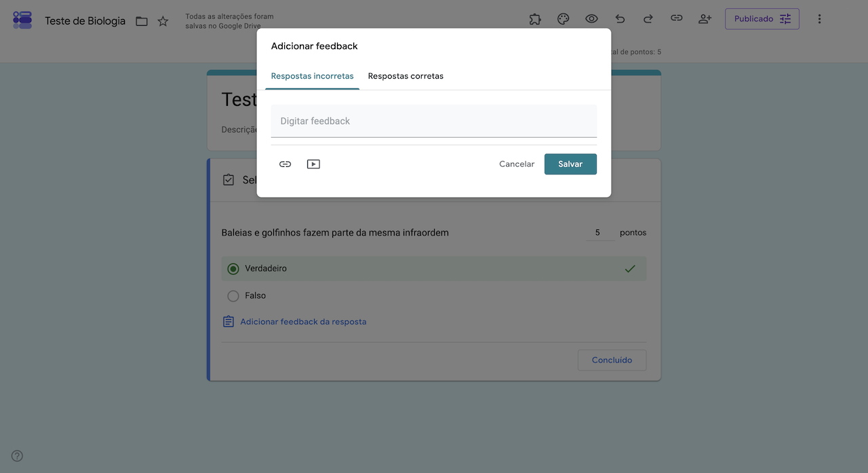
Task: Click the Salvar button
Action: (x=570, y=164)
